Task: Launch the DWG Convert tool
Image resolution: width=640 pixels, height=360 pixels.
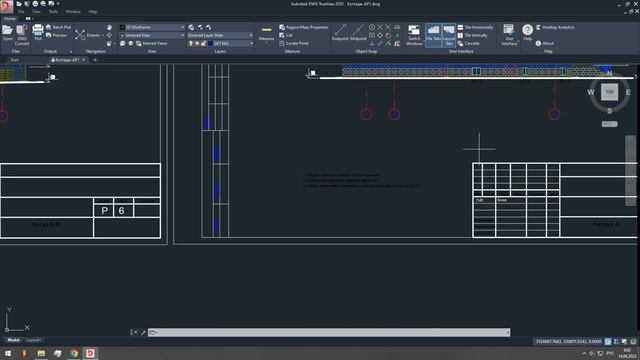Action: 22,34
